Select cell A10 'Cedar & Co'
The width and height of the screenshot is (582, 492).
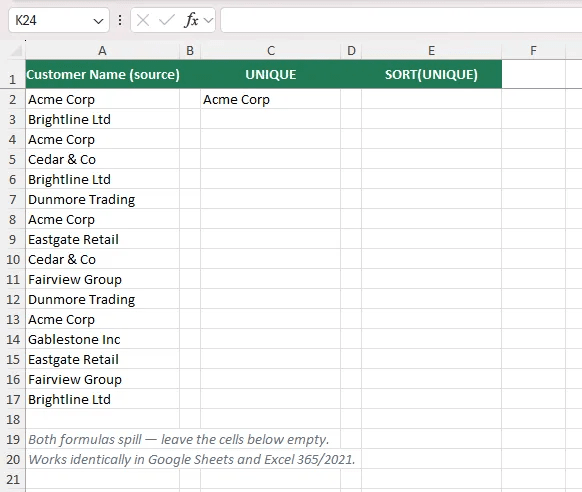point(103,259)
